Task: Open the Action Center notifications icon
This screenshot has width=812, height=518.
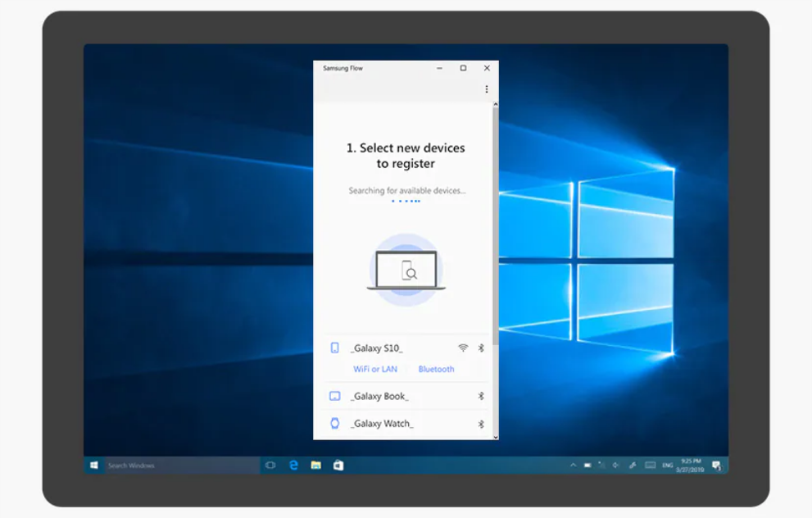Action: pos(717,466)
